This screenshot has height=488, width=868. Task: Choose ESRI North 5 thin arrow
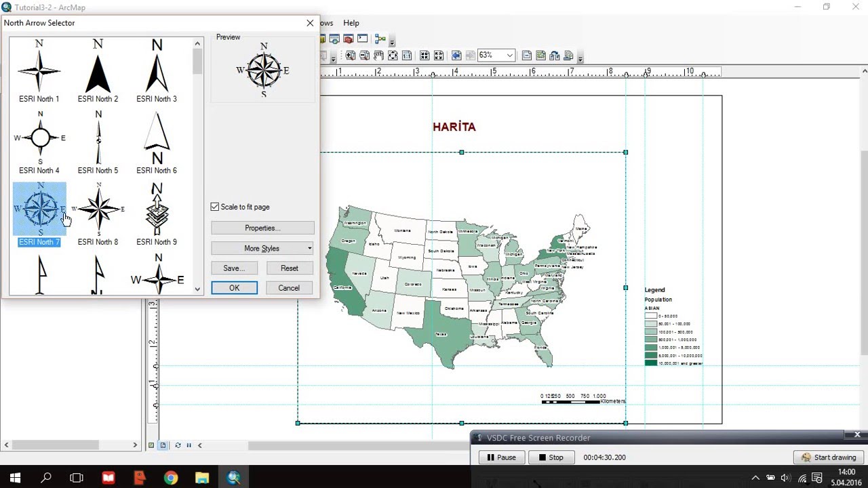tap(98, 143)
